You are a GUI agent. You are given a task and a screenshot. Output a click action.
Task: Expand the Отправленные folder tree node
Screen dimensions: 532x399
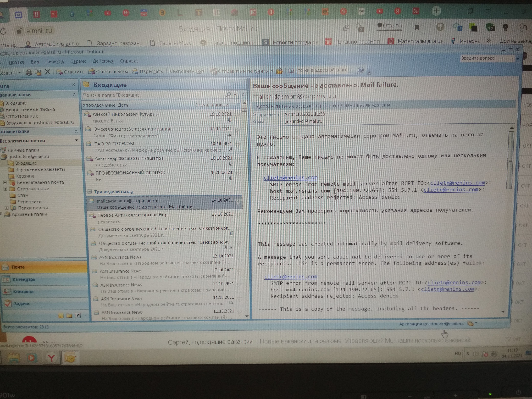tap(5, 189)
